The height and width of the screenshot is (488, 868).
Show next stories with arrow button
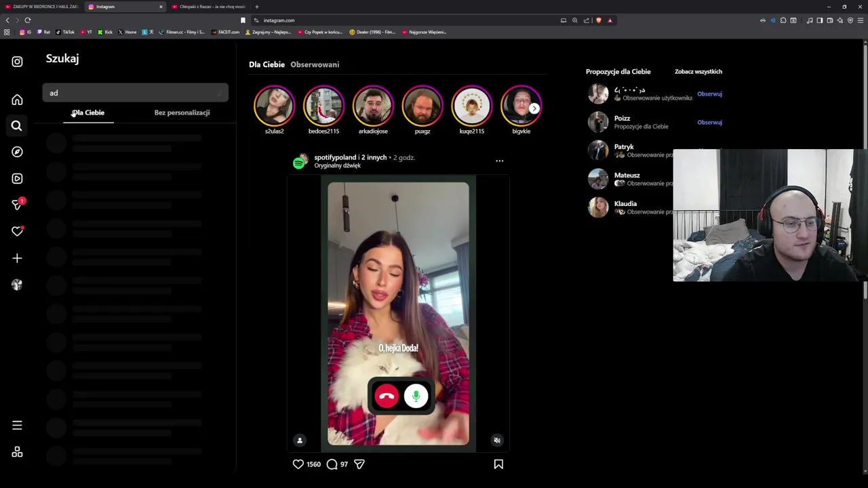(x=534, y=108)
